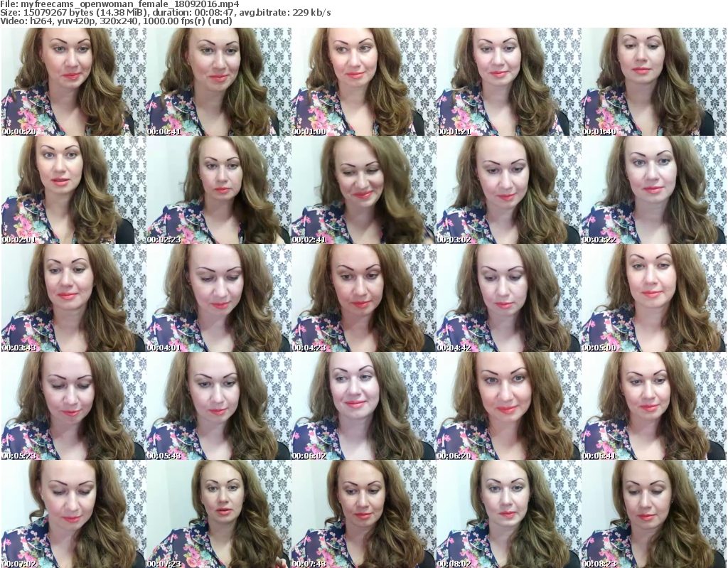Select the thumbnail marked 00:06:02

pos(363,406)
